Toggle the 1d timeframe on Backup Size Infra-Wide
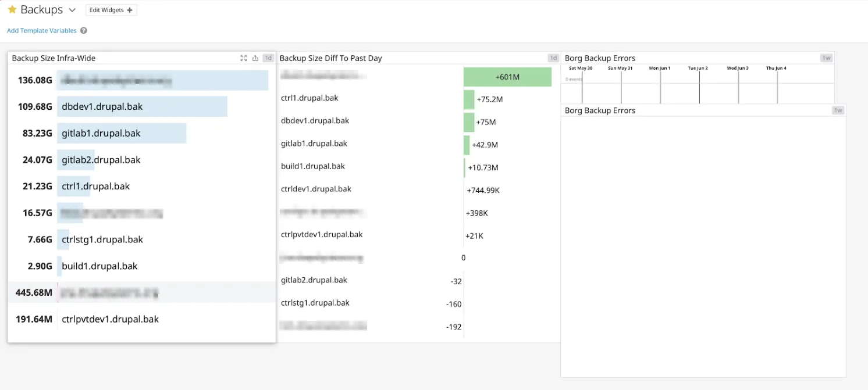 pos(268,58)
